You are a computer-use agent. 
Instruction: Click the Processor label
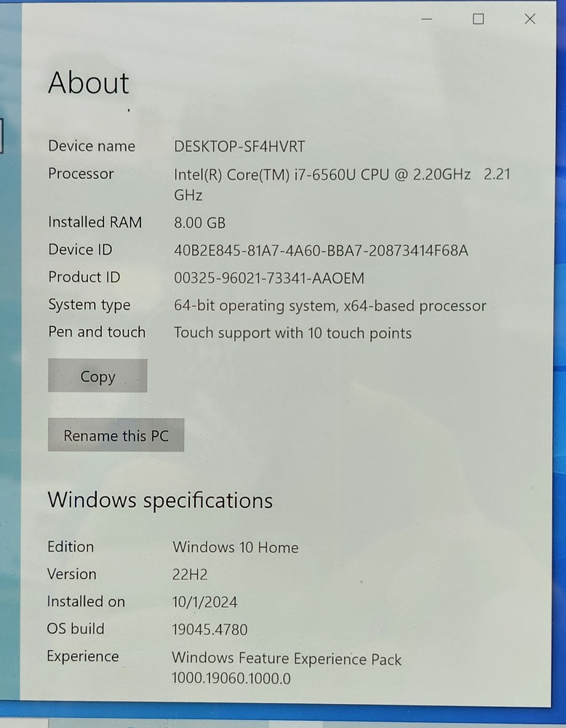[x=81, y=174]
